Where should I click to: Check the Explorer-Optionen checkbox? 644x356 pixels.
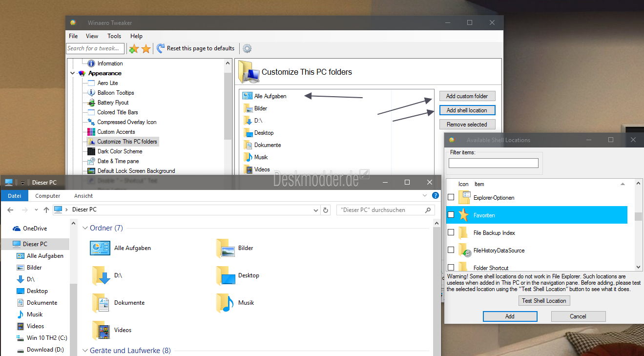[451, 197]
